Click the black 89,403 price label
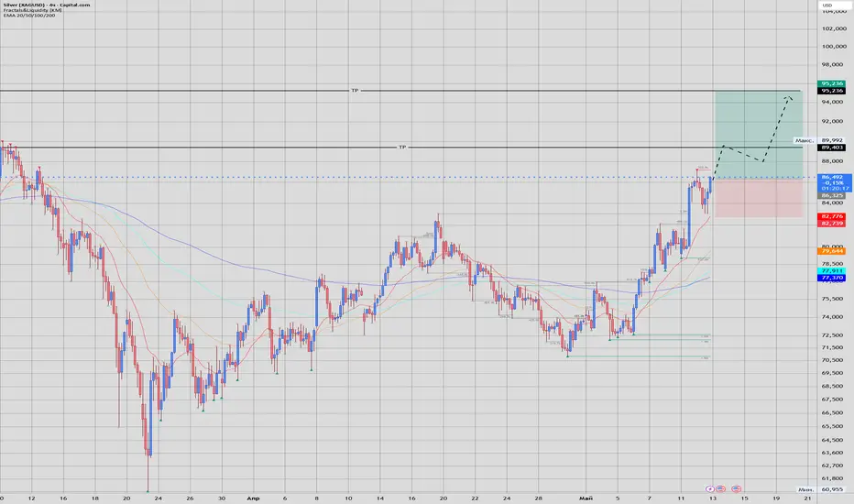 tap(832, 148)
